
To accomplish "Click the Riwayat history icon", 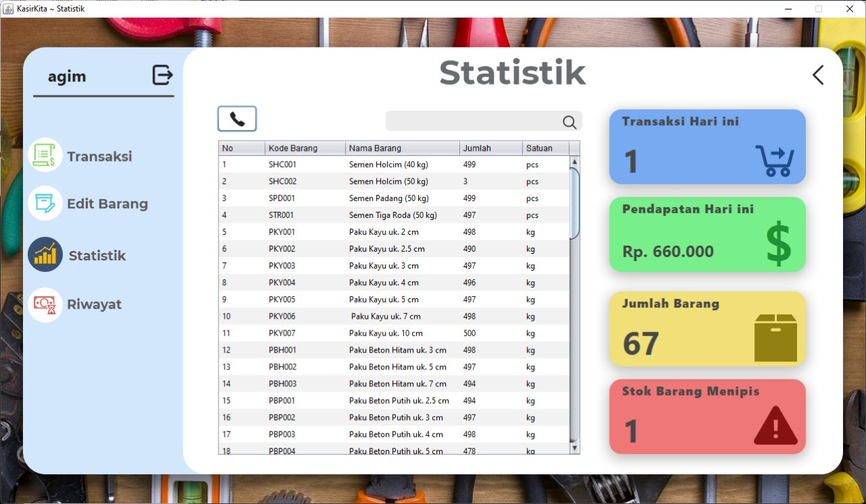I will point(45,304).
